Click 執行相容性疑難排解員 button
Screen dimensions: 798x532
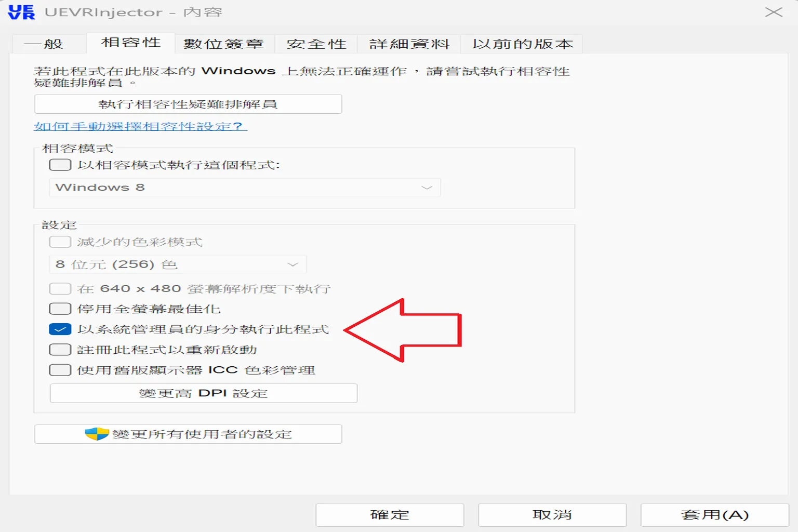point(188,104)
